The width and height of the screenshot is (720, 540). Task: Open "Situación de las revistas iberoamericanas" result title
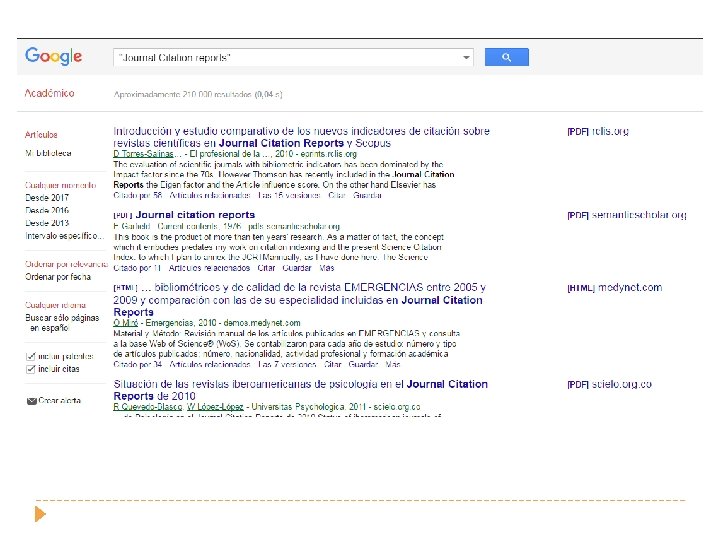pyautogui.click(x=300, y=390)
